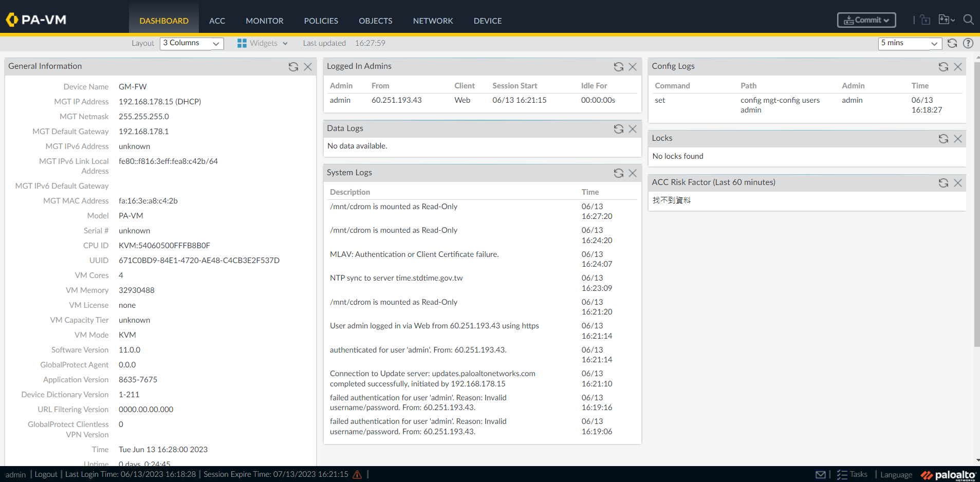Select the UUID value 671C0BD9-84E1-4720-AE48-C4CB3E2F537D
The height and width of the screenshot is (482, 980).
click(x=199, y=261)
